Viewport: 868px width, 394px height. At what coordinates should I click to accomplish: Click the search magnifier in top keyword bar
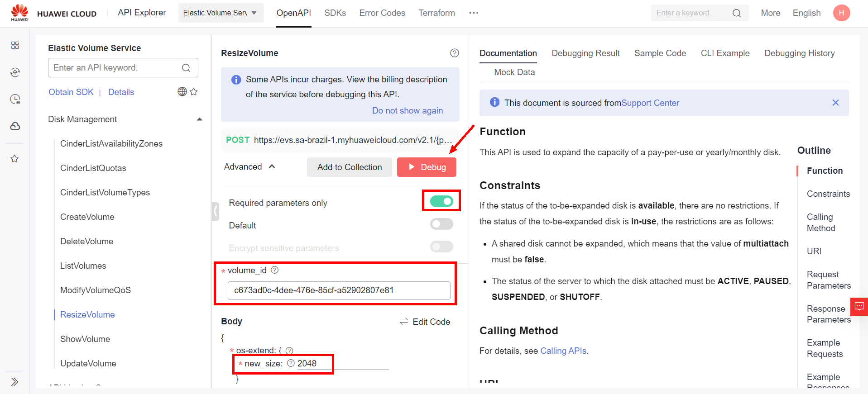(736, 13)
